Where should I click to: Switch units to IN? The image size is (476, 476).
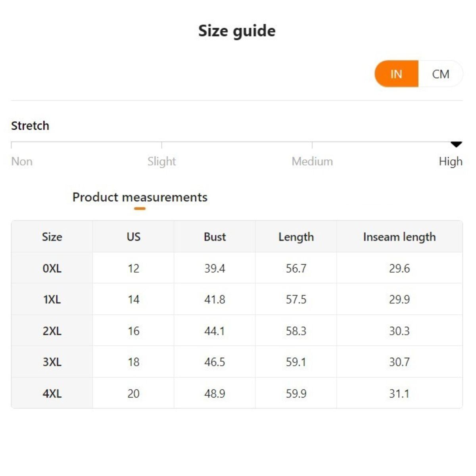pos(396,74)
